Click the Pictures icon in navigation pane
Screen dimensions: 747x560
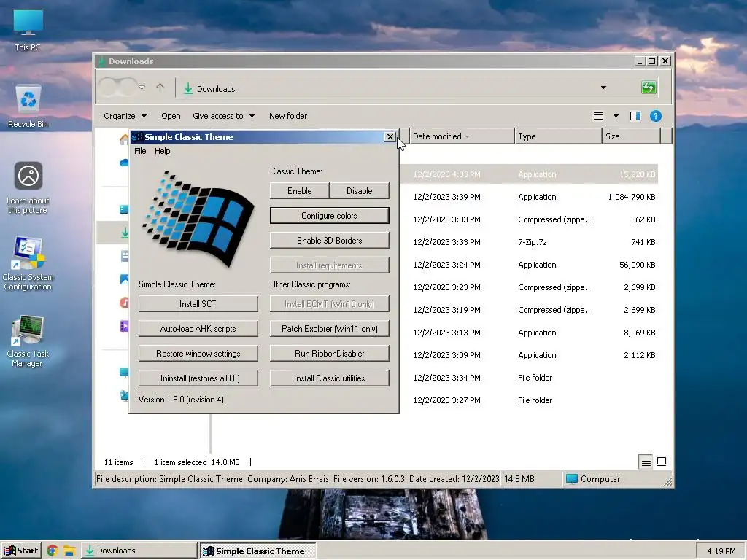click(x=124, y=279)
